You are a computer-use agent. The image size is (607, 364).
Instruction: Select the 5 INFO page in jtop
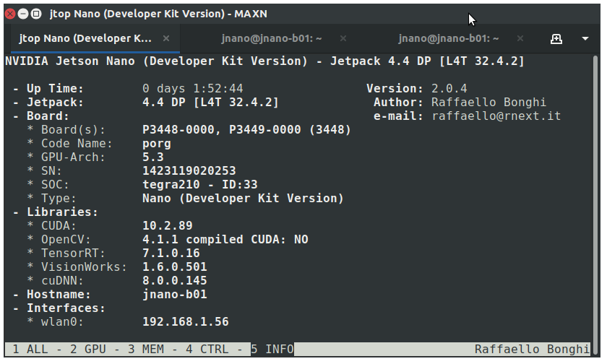click(x=272, y=350)
